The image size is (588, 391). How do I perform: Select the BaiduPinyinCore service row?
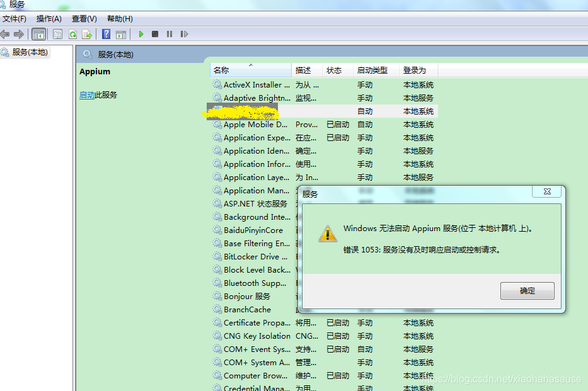tap(254, 230)
